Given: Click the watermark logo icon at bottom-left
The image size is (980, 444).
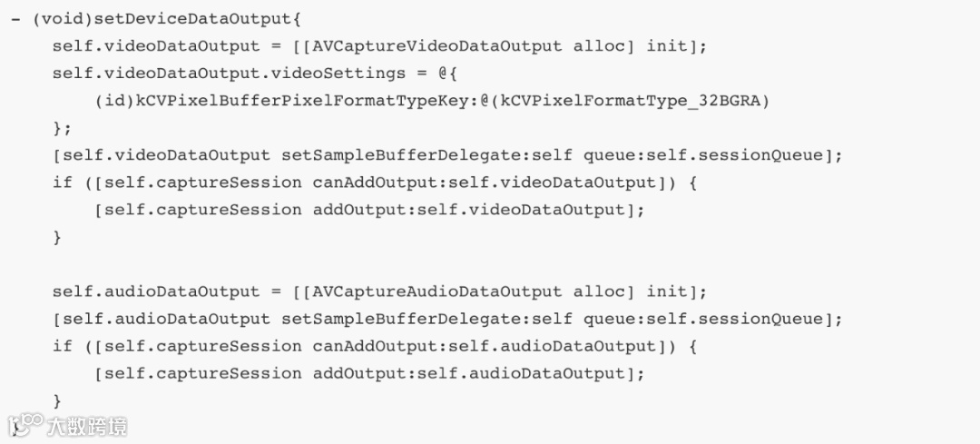Looking at the screenshot, I should [25, 424].
